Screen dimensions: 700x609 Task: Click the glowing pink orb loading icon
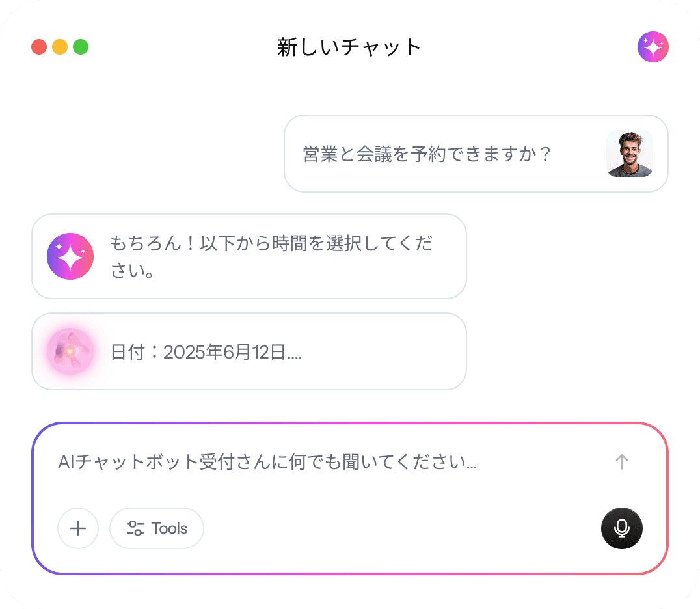click(x=70, y=351)
